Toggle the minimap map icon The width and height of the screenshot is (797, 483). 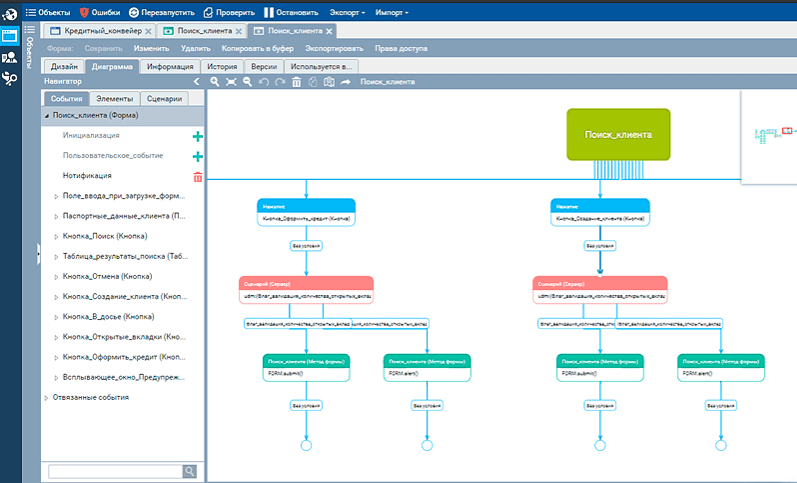click(329, 82)
